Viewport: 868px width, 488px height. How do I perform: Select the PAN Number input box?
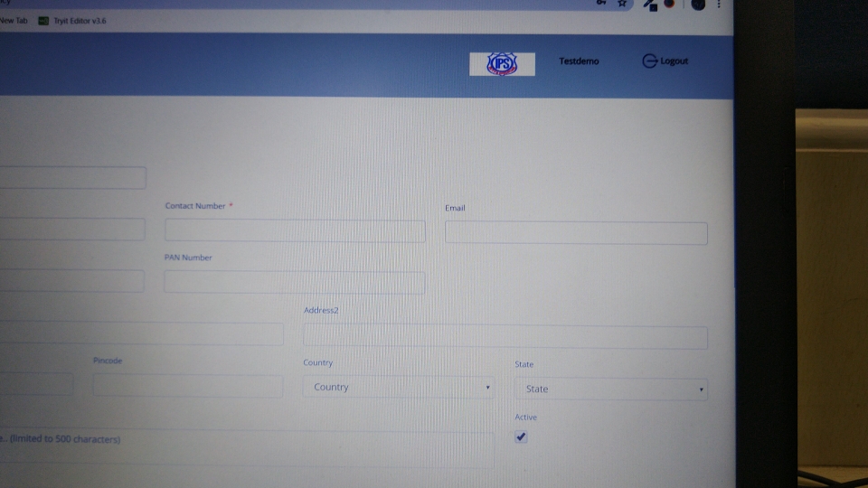click(294, 283)
